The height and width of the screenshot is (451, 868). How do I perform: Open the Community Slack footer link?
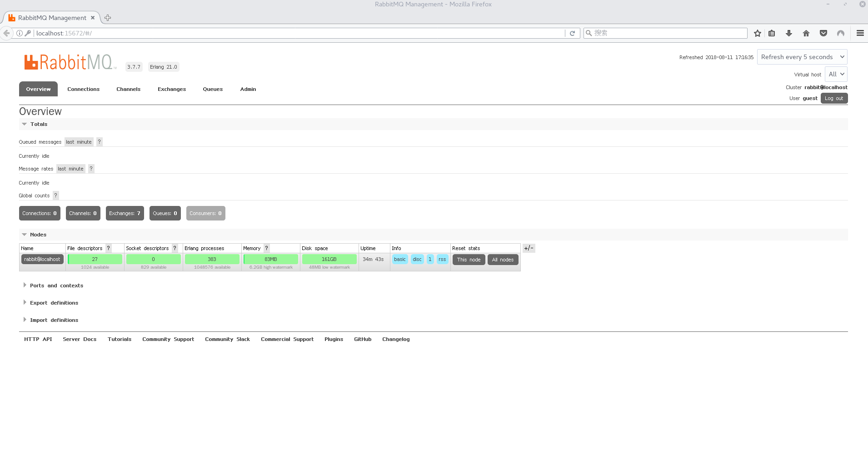click(227, 339)
